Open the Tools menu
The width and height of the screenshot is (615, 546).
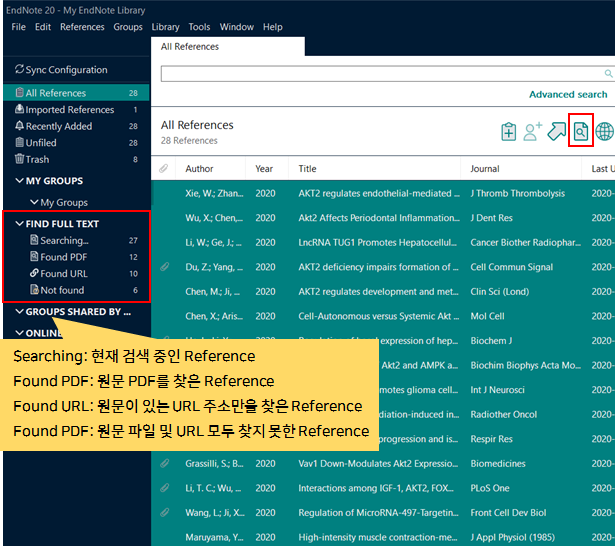(199, 27)
